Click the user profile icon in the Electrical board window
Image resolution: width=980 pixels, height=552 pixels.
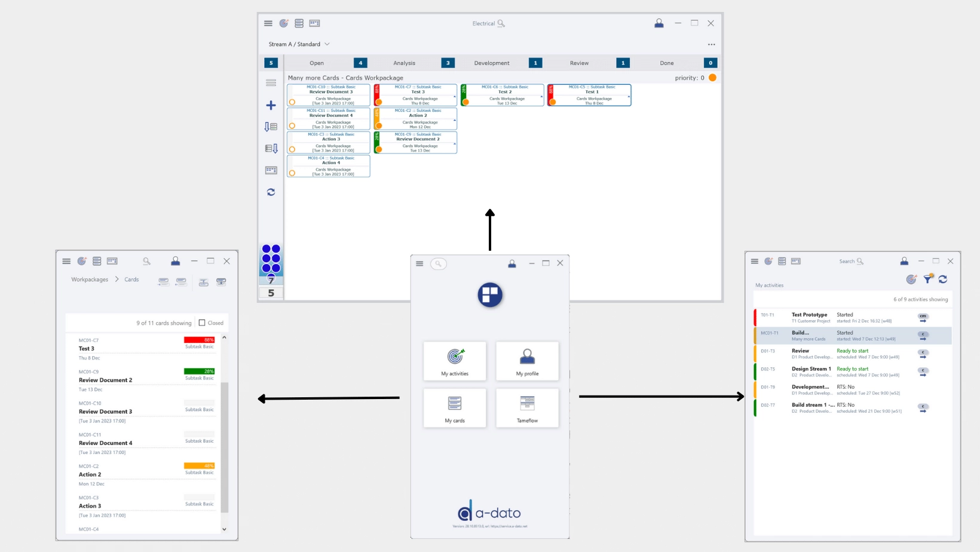[659, 23]
